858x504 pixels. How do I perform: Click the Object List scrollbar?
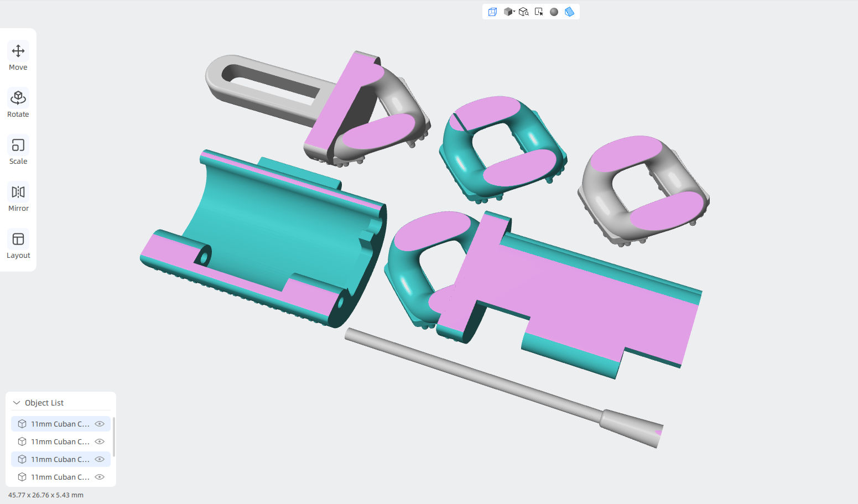(114, 437)
